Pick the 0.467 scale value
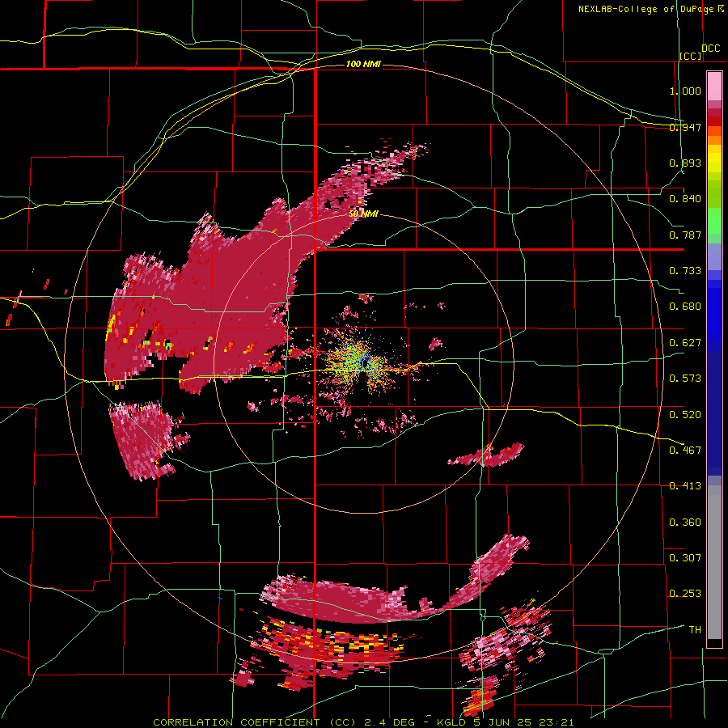Viewport: 728px width, 728px height. 685,451
